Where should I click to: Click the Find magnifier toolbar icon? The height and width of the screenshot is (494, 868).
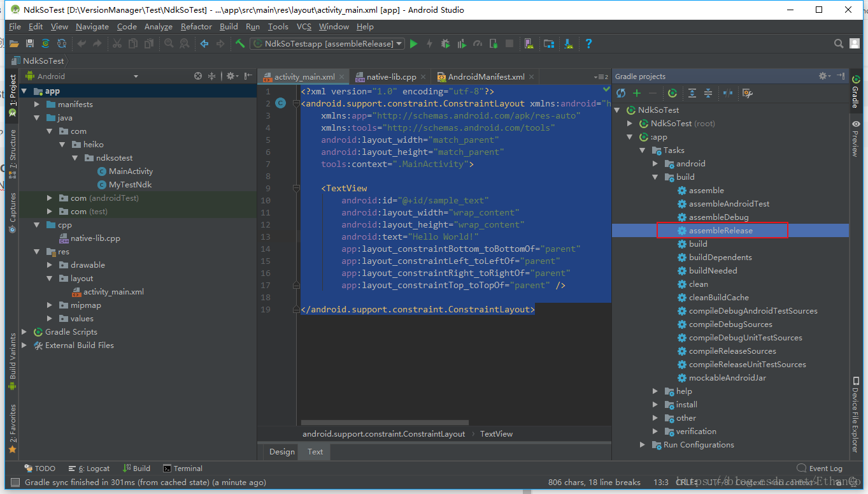pos(169,43)
